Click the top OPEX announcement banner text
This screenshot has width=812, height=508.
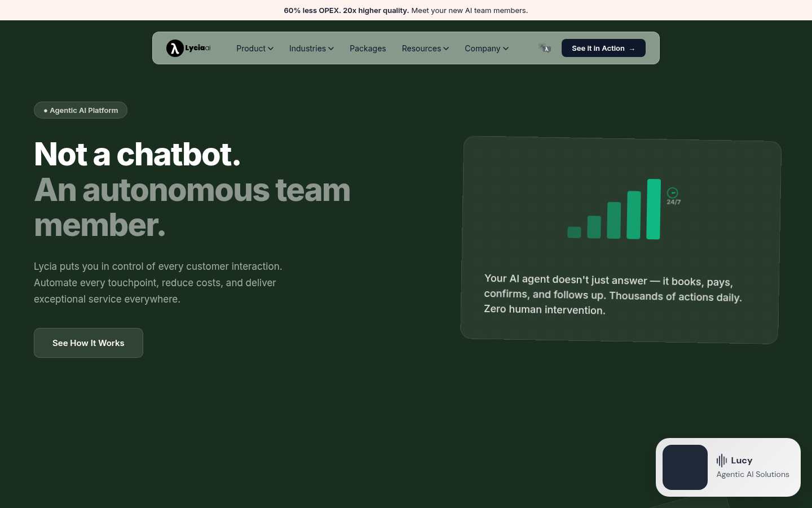pos(405,10)
